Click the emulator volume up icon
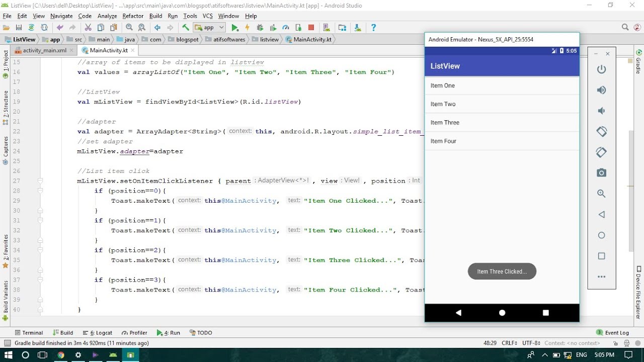Image resolution: width=644 pixels, height=362 pixels. [601, 90]
